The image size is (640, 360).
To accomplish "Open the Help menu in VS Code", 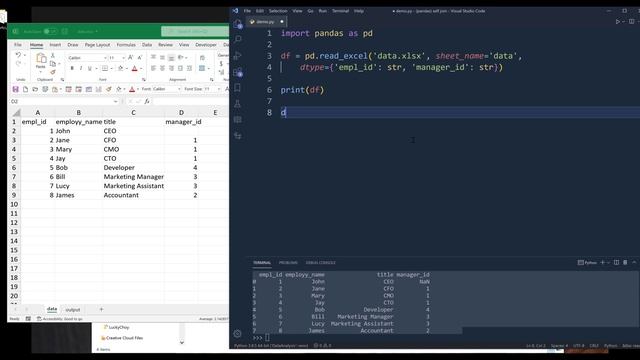I will (x=359, y=11).
